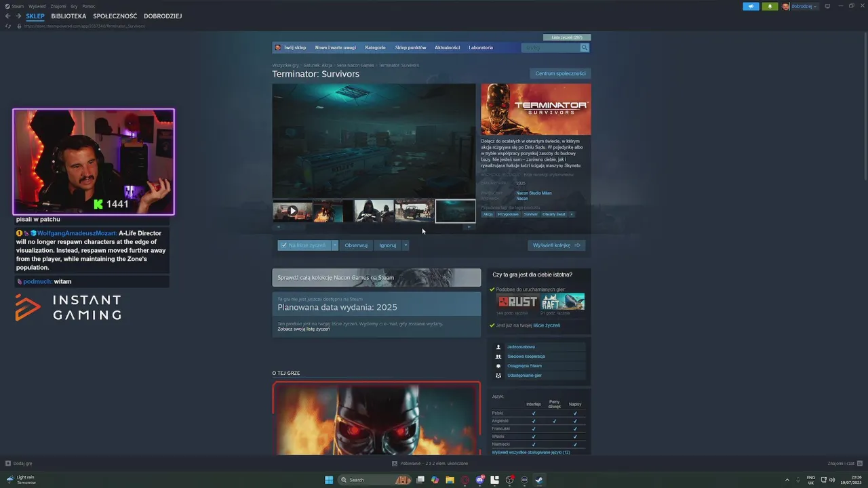Image resolution: width=868 pixels, height=488 pixels.
Task: Select the hooded figures screenshot thumbnail
Action: (374, 211)
